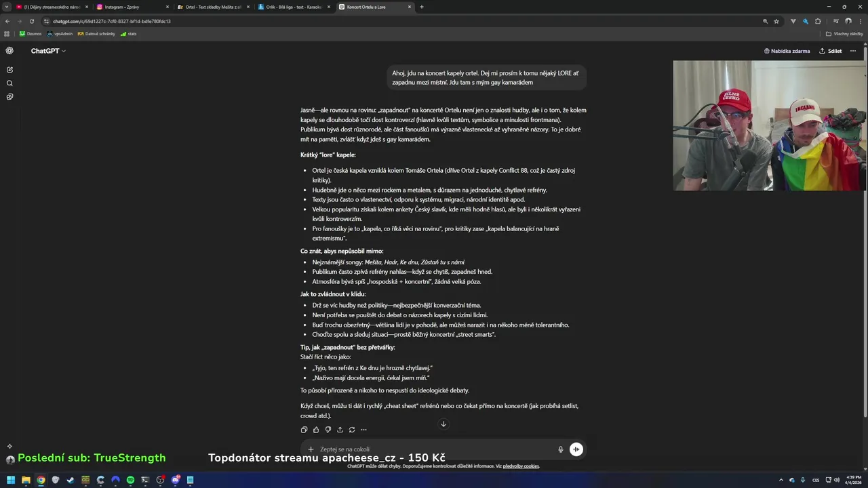The width and height of the screenshot is (868, 488).
Task: Open the taskbar volume control
Action: point(836,480)
